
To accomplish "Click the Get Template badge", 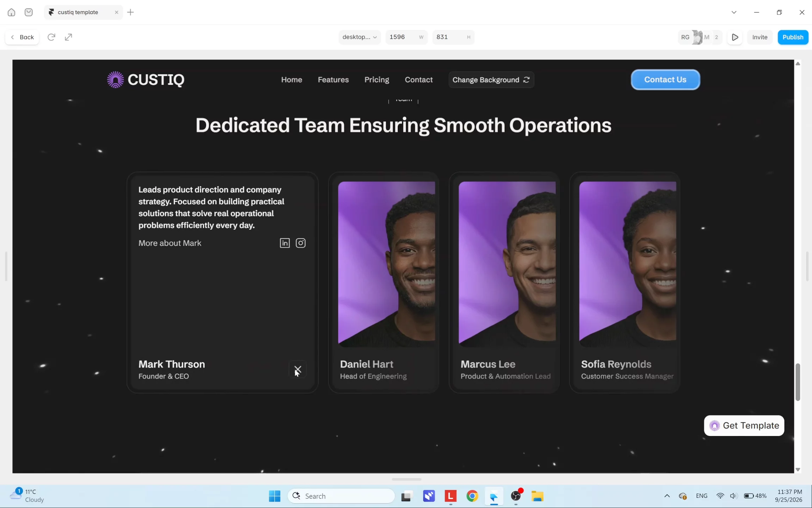I will pos(744,425).
